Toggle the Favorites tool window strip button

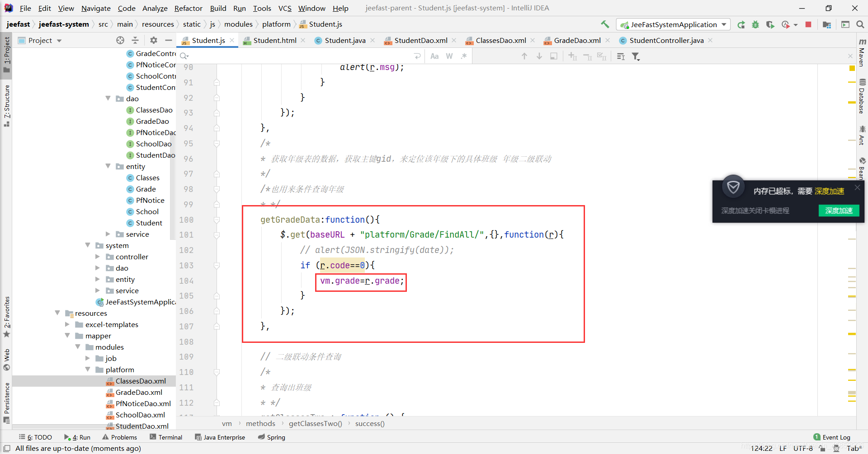pyautogui.click(x=6, y=317)
